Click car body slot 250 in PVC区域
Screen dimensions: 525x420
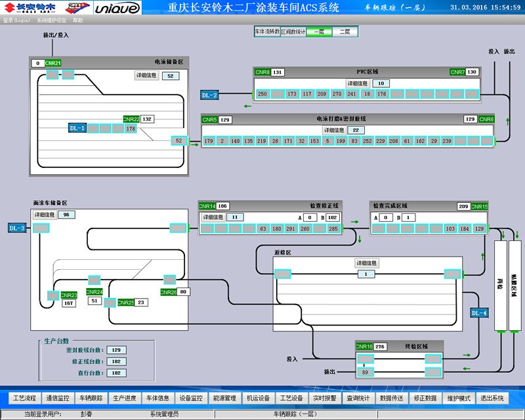[x=262, y=94]
